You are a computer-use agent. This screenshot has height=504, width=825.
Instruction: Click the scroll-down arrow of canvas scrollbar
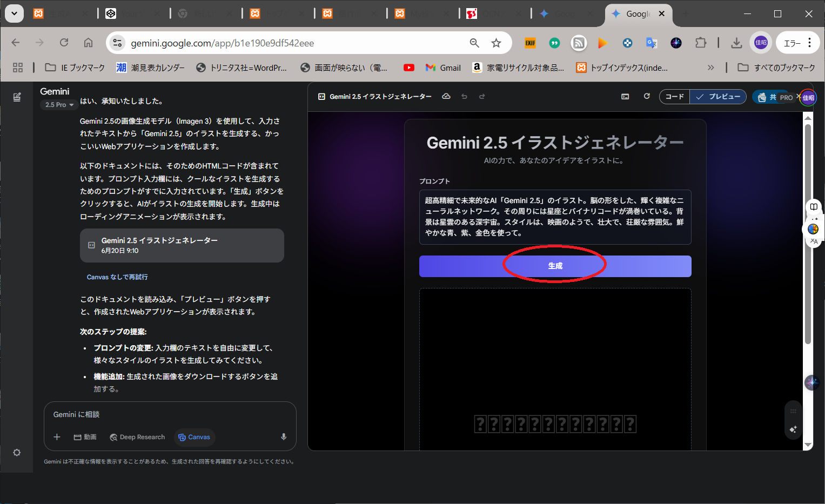coord(808,445)
